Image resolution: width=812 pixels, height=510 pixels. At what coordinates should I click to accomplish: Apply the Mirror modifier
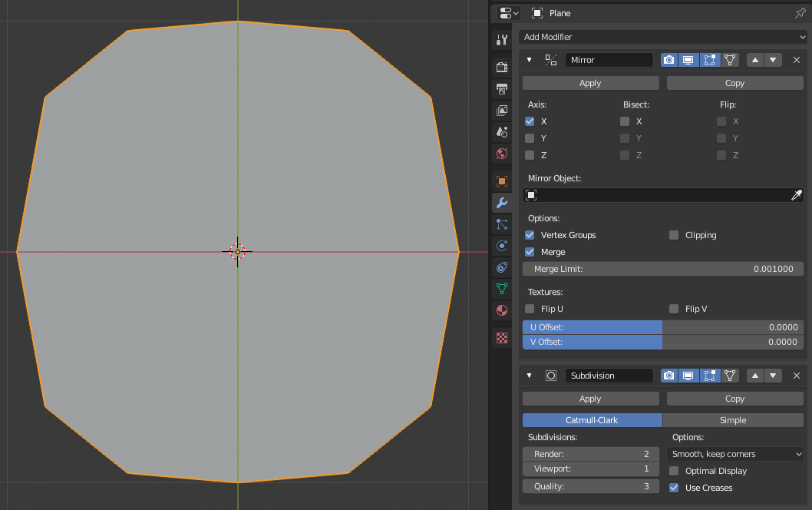pos(589,82)
